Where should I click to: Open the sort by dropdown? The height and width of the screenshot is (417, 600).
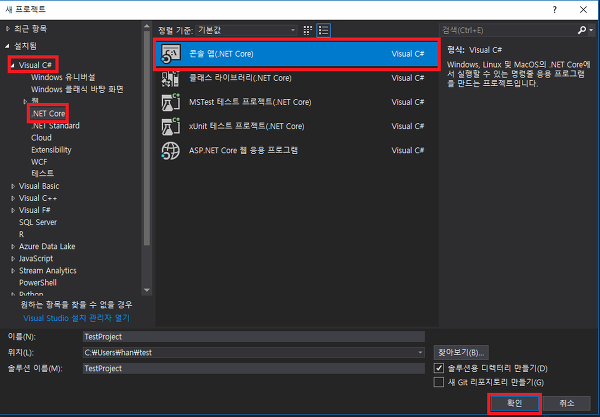(x=246, y=30)
